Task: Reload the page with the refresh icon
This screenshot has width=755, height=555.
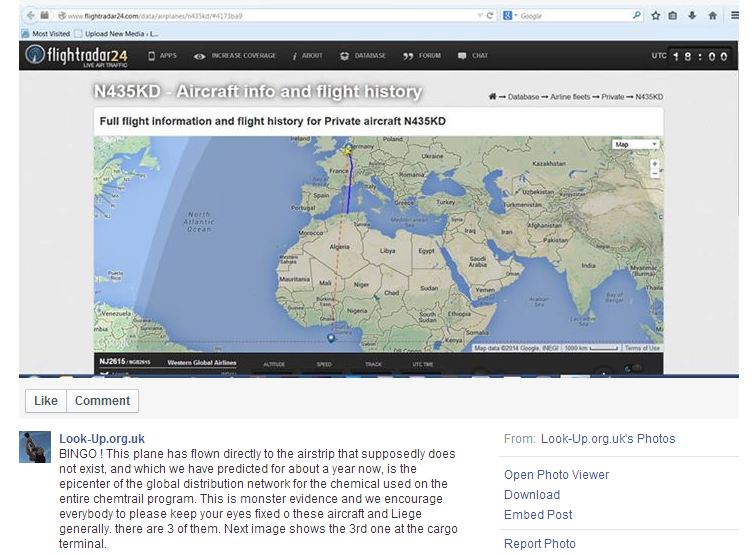Action: [x=490, y=15]
